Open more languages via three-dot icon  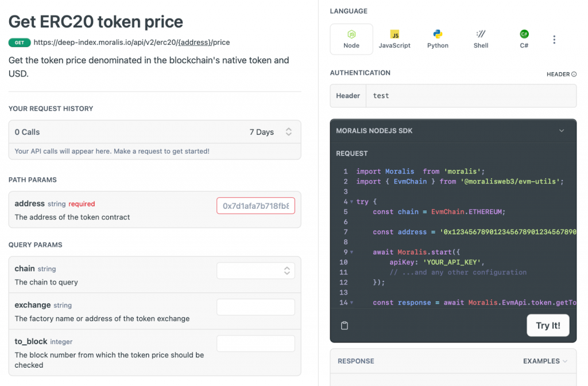554,40
